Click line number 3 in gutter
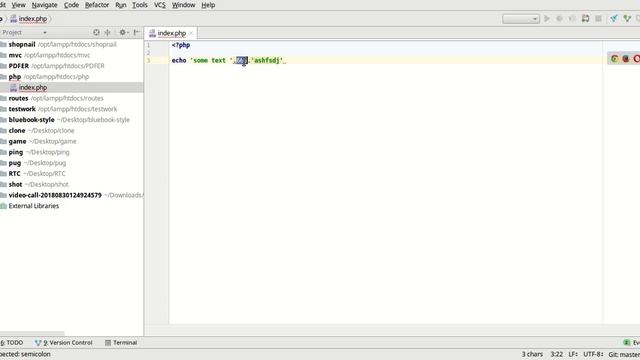The image size is (640, 360). coord(149,60)
